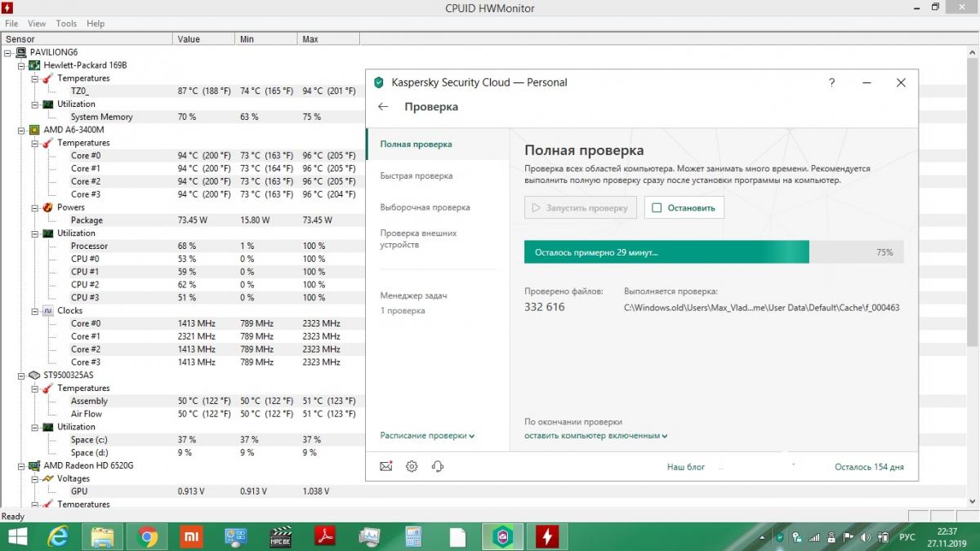This screenshot has width=980, height=551.
Task: Open Adobe Reader from taskbar
Action: (325, 536)
